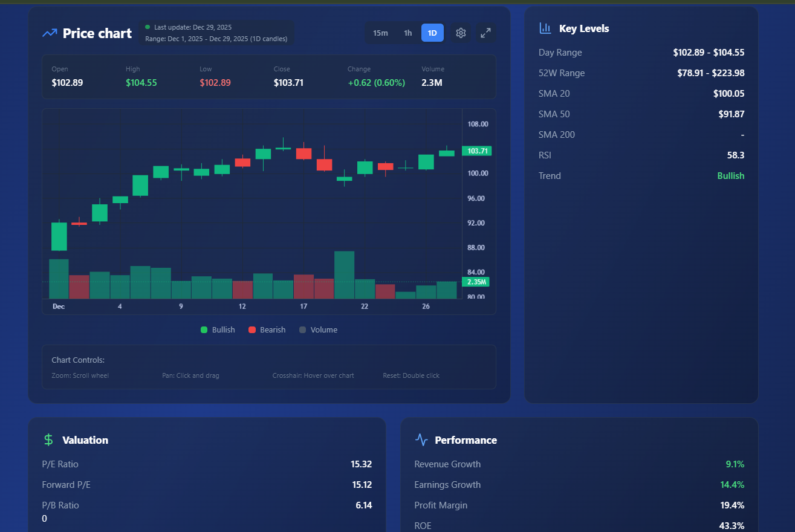Viewport: 795px width, 532px height.
Task: Click the Bullish green legend swatch
Action: click(204, 329)
